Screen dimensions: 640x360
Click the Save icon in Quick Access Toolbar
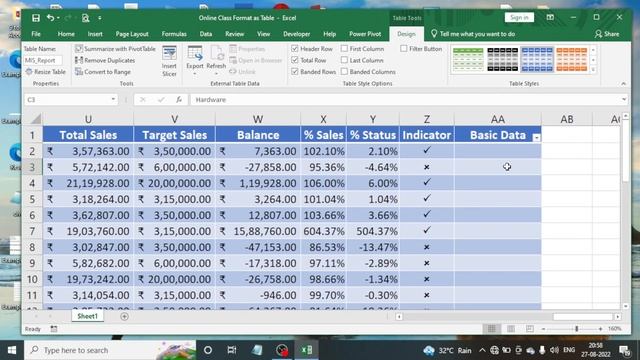tap(36, 18)
